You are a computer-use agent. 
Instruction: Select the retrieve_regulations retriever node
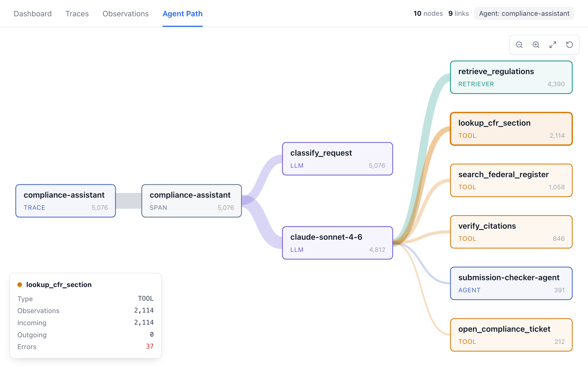pos(511,77)
